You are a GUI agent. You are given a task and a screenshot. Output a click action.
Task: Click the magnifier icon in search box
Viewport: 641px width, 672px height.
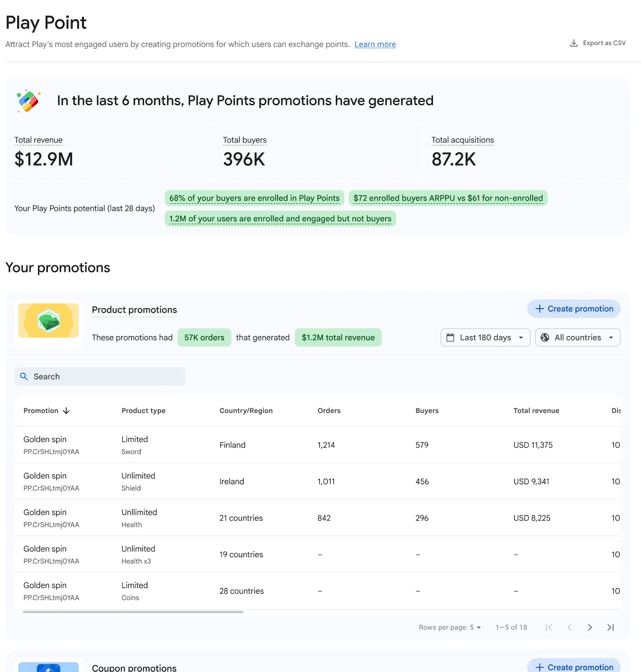(24, 377)
